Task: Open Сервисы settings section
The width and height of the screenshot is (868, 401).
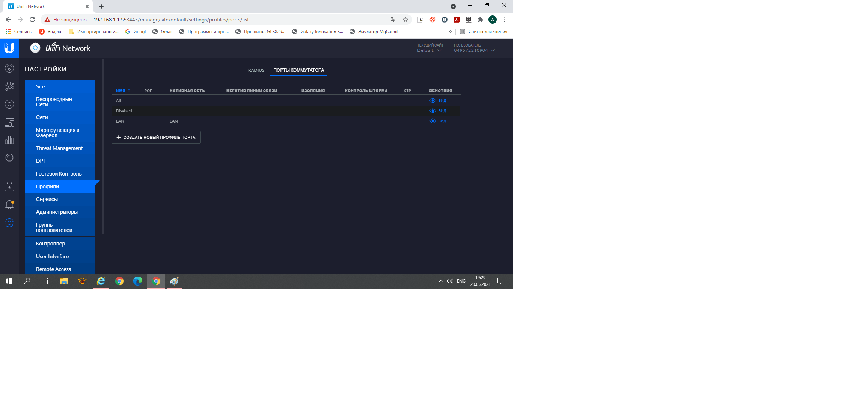Action: point(60,199)
